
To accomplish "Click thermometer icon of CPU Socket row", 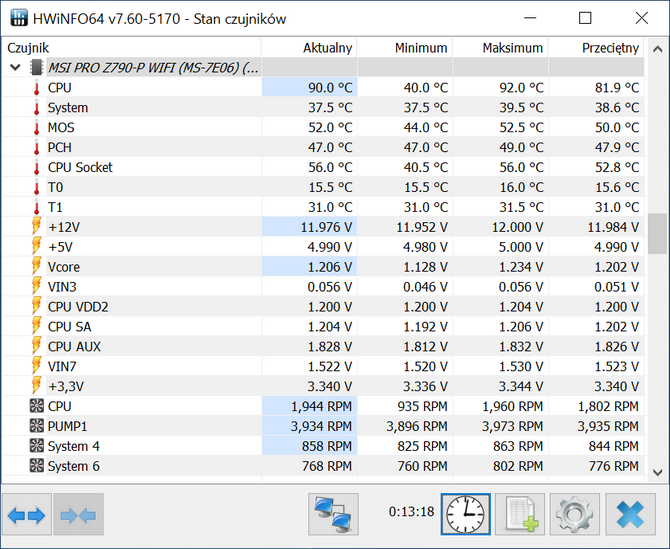I will [x=37, y=167].
